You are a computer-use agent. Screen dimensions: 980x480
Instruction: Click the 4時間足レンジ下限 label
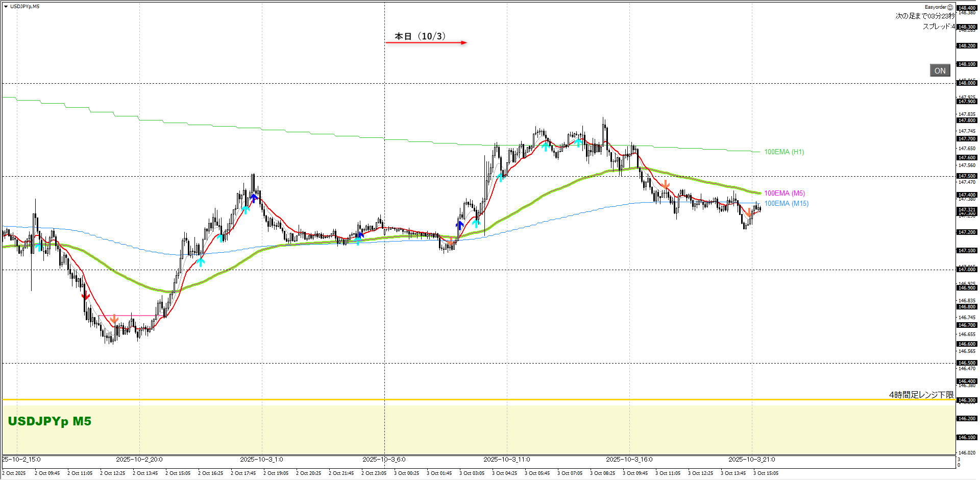click(x=921, y=395)
